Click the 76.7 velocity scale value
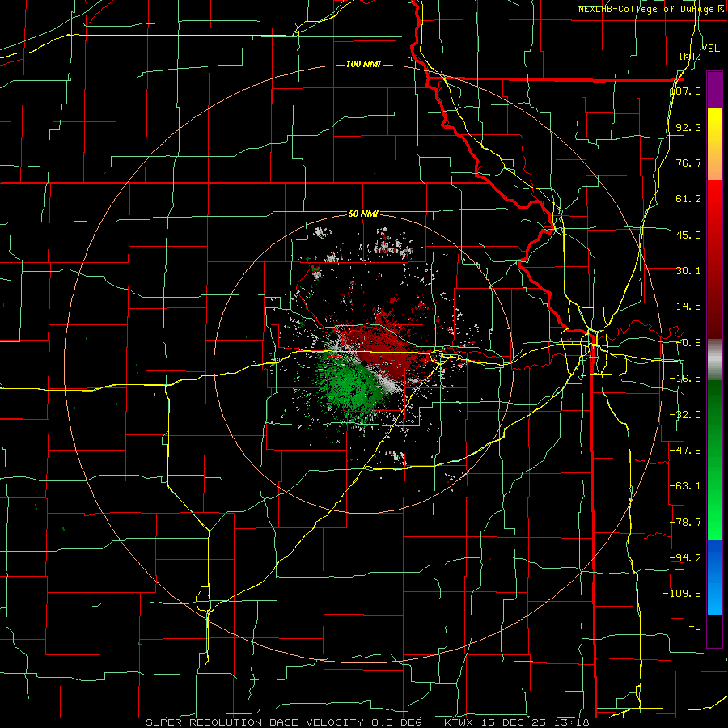The image size is (728, 728). point(688,163)
